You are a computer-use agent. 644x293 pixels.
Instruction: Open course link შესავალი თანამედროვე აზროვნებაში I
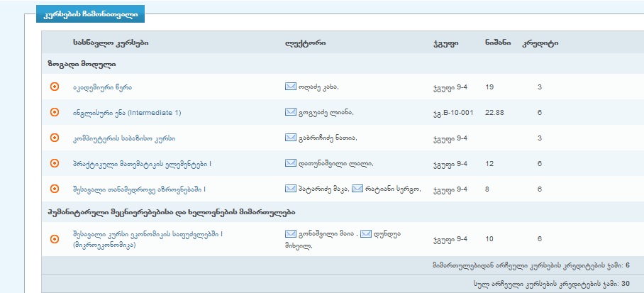tap(139, 189)
